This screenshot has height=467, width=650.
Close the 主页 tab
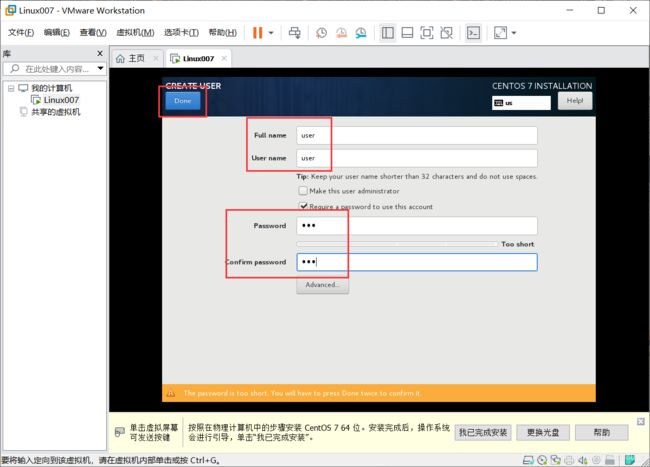pos(156,58)
